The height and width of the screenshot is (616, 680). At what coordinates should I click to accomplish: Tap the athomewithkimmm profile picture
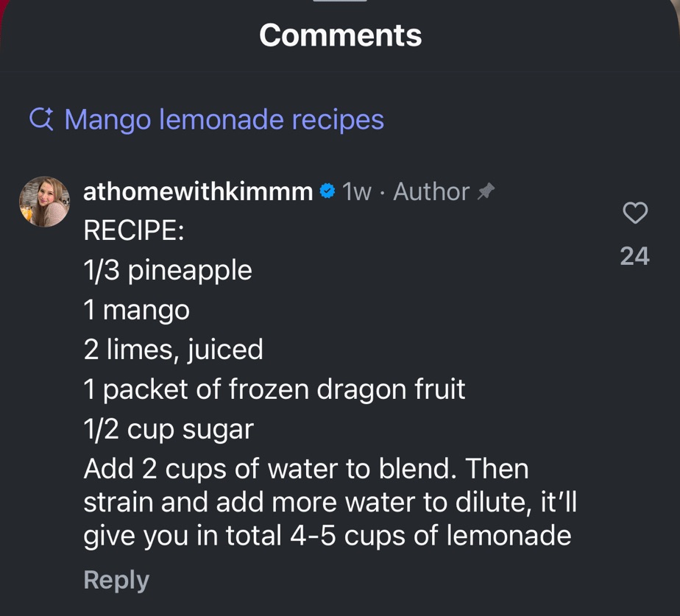tap(45, 201)
